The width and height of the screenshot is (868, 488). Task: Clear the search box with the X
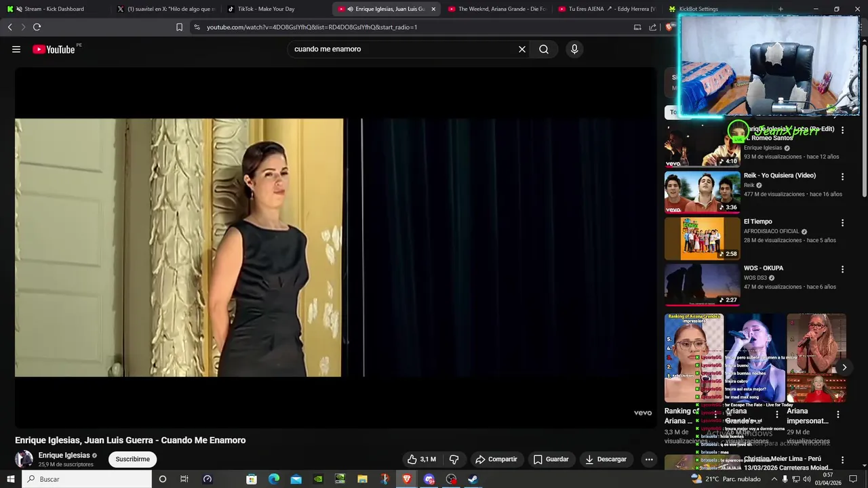coord(522,49)
